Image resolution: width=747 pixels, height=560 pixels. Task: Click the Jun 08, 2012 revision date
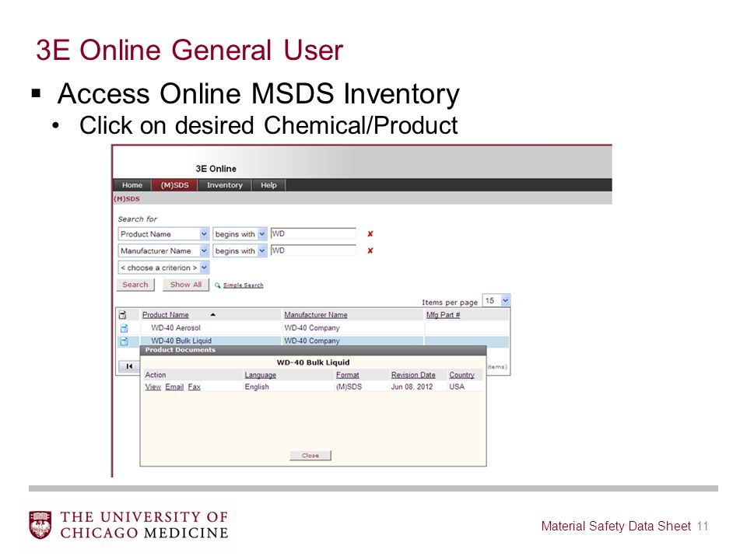pyautogui.click(x=412, y=387)
